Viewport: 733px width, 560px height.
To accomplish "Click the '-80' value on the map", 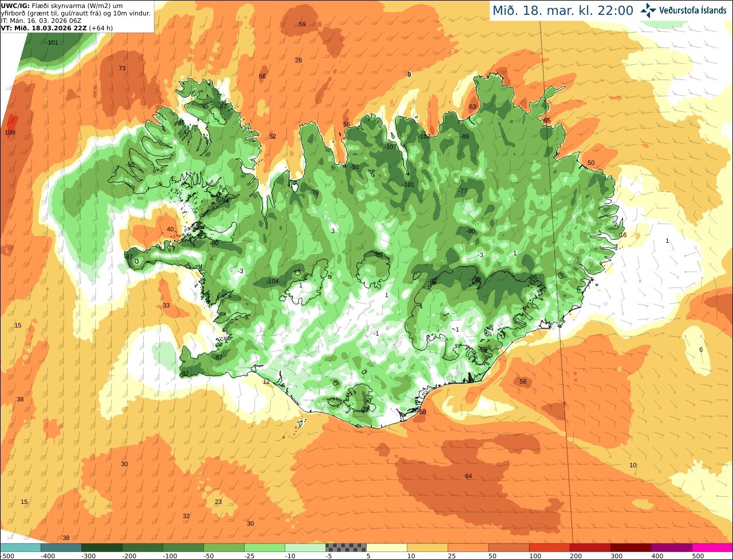I will (x=471, y=231).
